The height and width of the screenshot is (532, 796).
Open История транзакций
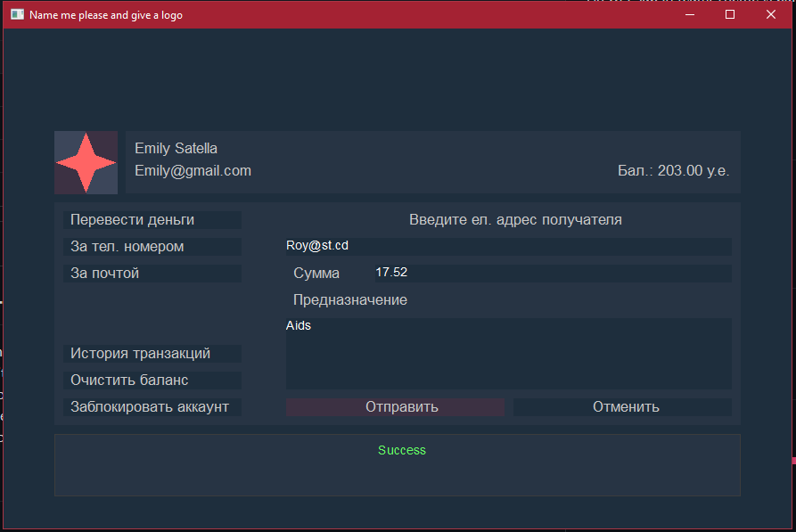pyautogui.click(x=152, y=353)
